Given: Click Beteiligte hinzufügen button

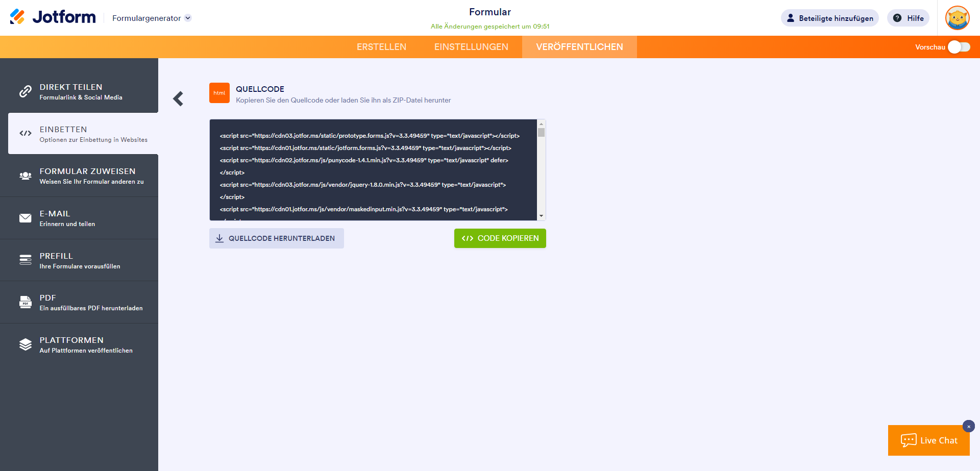Looking at the screenshot, I should click(829, 18).
